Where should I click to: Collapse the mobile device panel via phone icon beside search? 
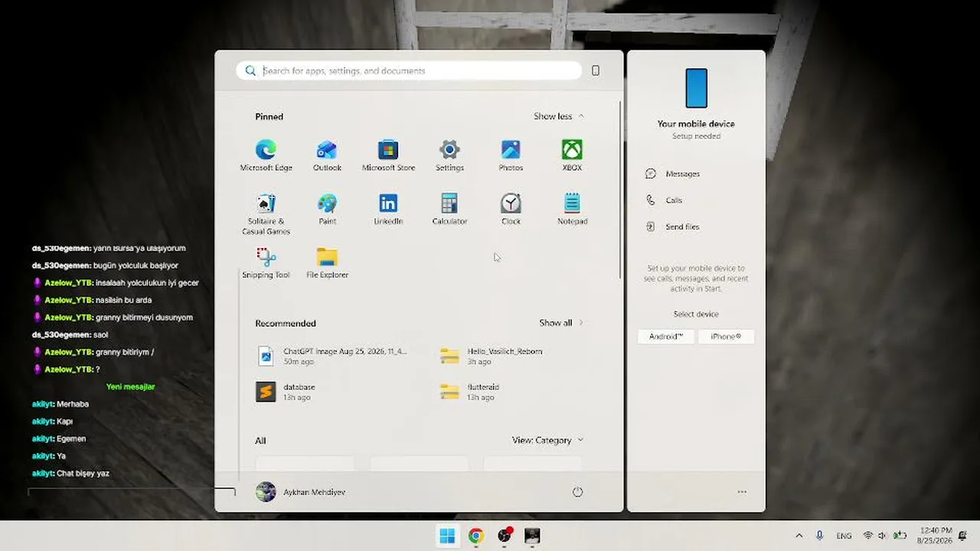(x=596, y=70)
